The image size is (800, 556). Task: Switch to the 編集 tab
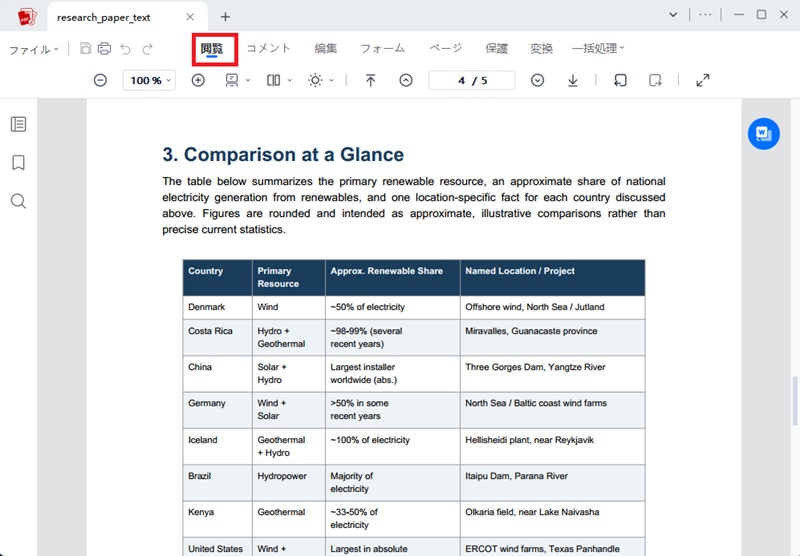(x=326, y=48)
